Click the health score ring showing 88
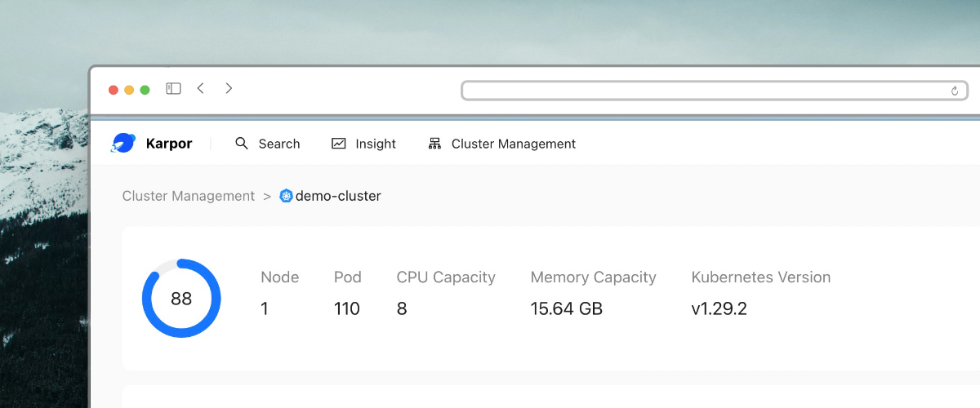 181,299
